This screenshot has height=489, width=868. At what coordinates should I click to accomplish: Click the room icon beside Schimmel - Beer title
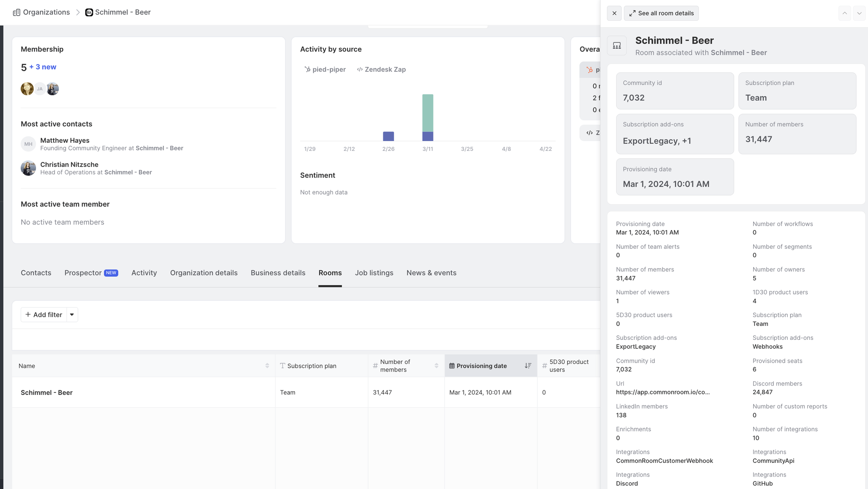tap(617, 45)
